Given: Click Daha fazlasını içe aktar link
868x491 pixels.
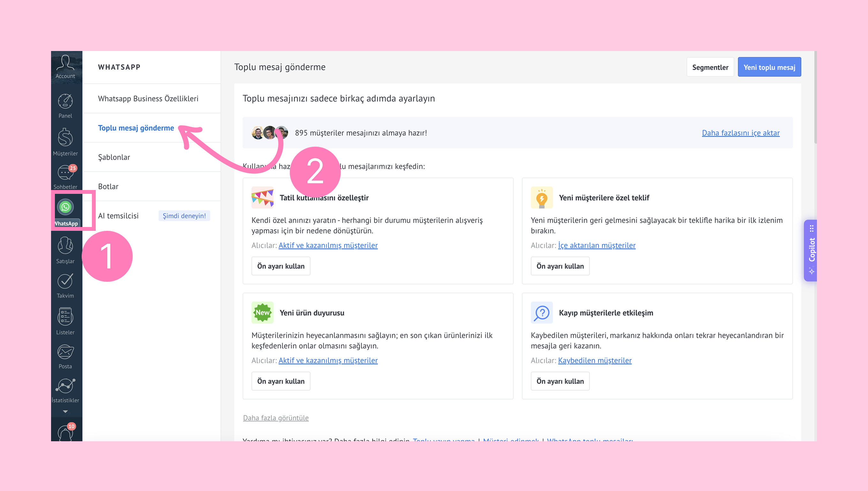Looking at the screenshot, I should [740, 133].
